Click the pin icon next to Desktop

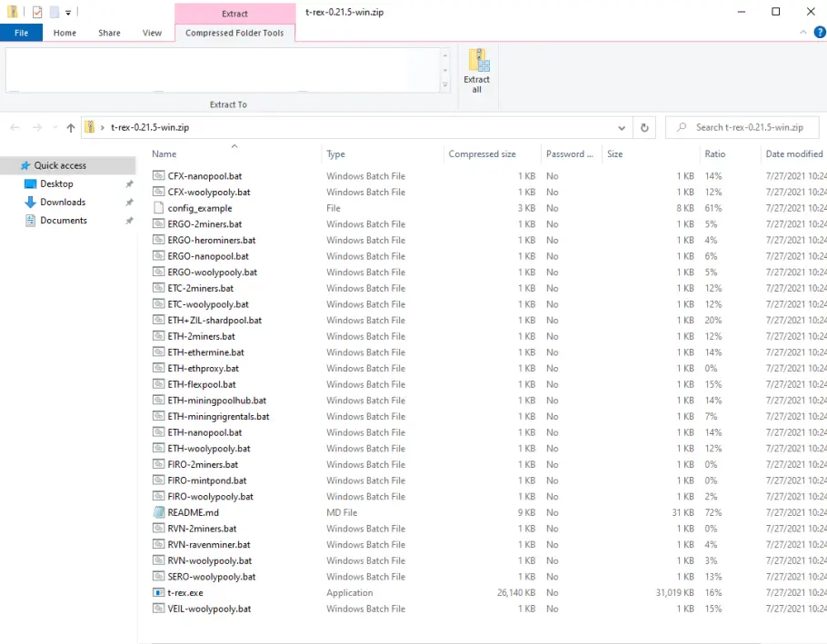click(x=129, y=183)
